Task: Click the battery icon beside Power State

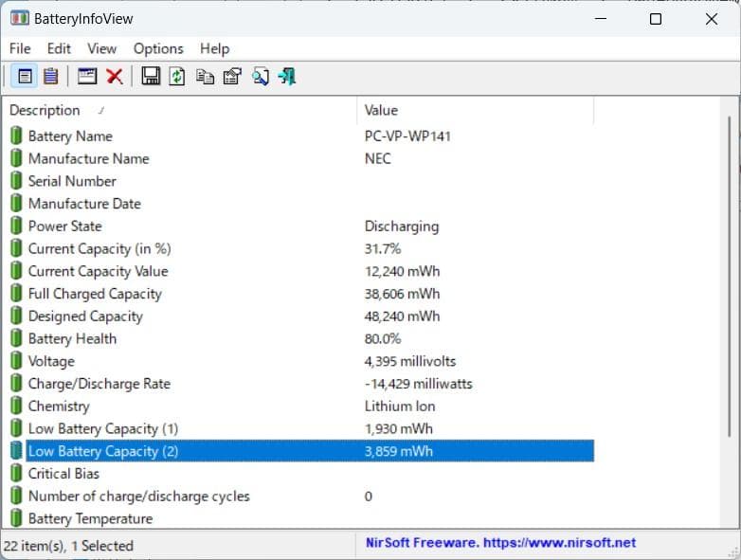Action: tap(16, 226)
